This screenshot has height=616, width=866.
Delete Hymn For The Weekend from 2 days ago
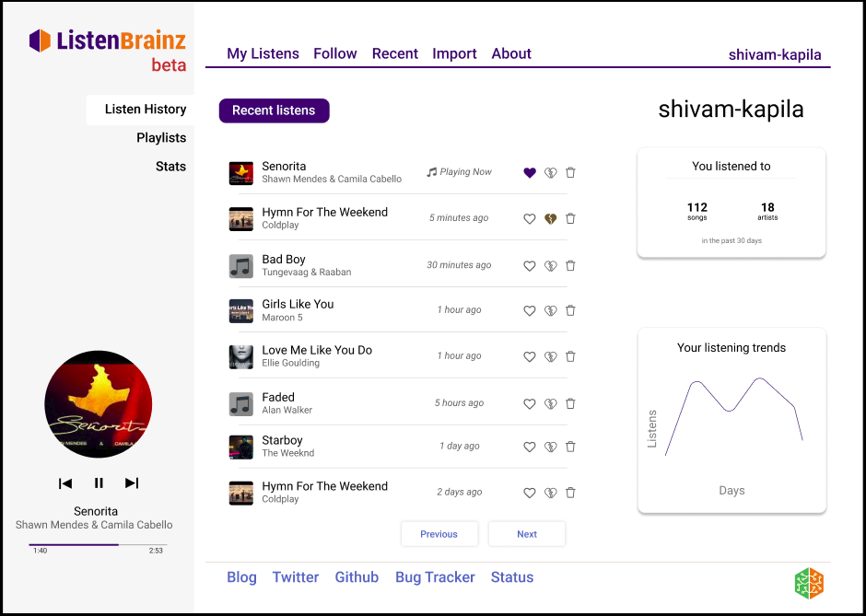point(570,493)
